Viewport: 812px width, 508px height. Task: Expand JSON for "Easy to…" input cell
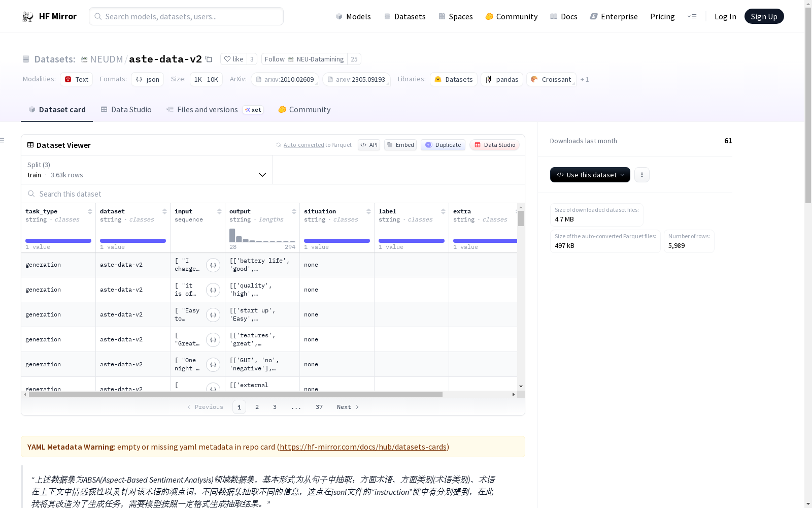213,315
